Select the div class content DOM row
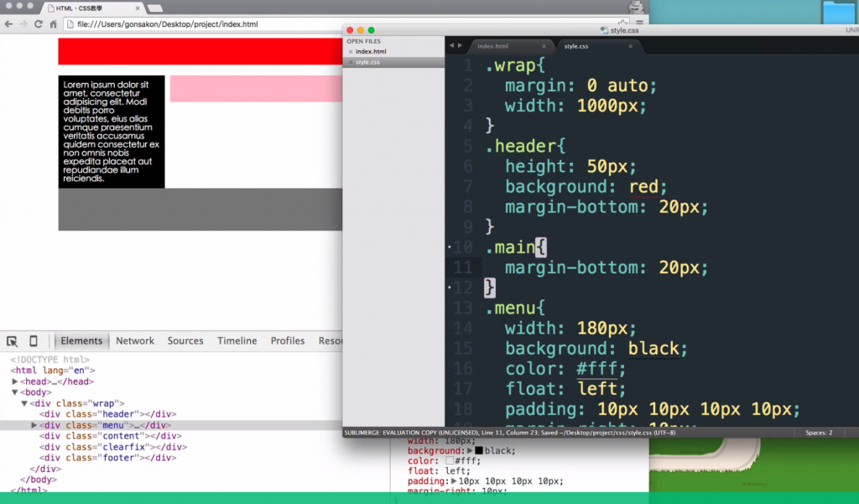The image size is (859, 504). coord(110,436)
